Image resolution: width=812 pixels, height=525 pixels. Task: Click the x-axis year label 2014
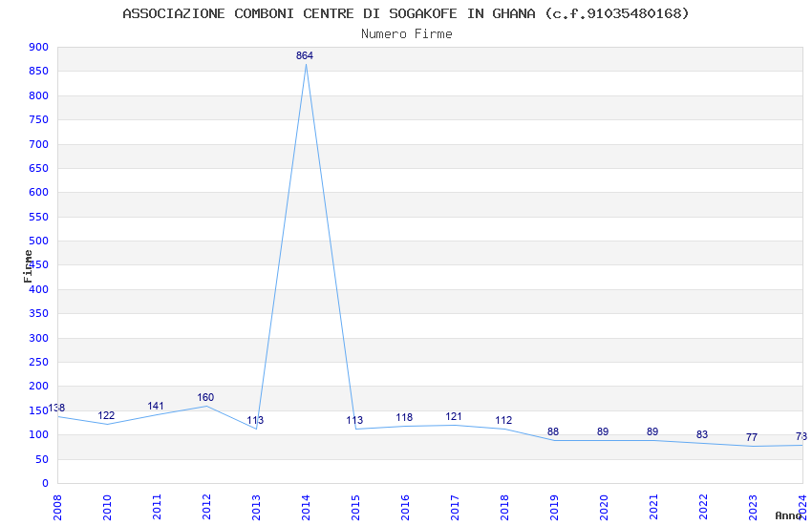pos(306,507)
